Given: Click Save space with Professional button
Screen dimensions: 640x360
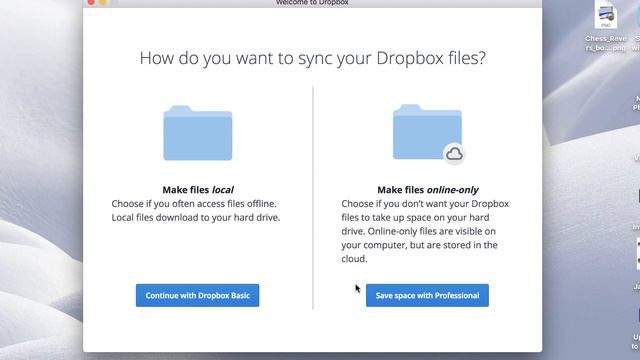Looking at the screenshot, I should tap(427, 295).
